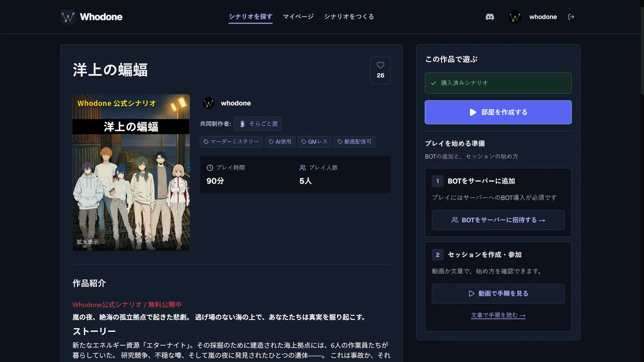This screenshot has height=362, width=644.
Task: Click この作品で遊ぶ heading
Action: point(451,59)
